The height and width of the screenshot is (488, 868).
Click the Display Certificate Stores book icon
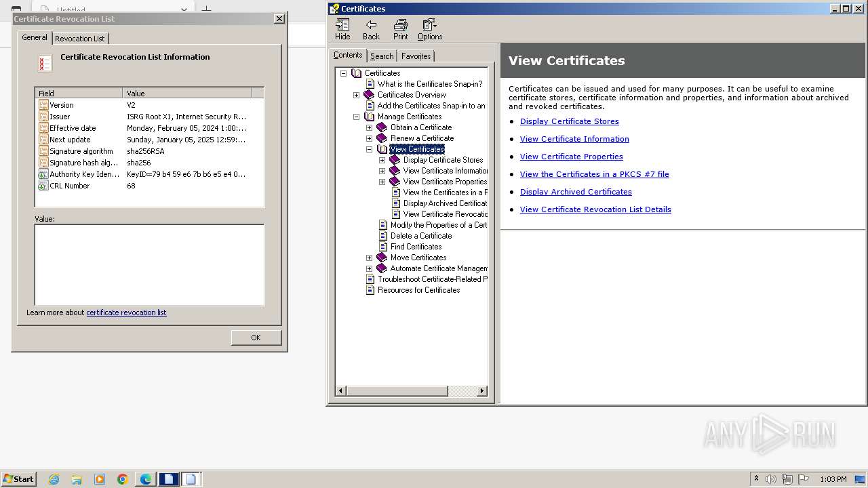pyautogui.click(x=395, y=160)
